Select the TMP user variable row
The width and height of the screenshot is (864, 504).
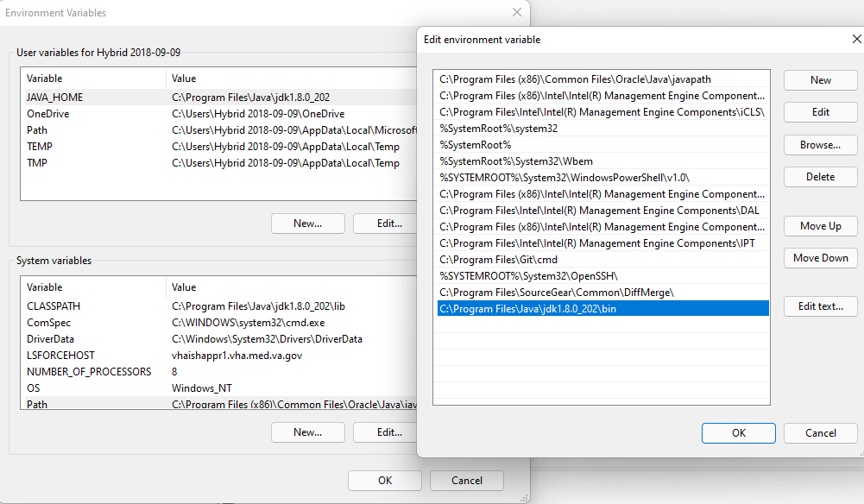click(x=220, y=163)
